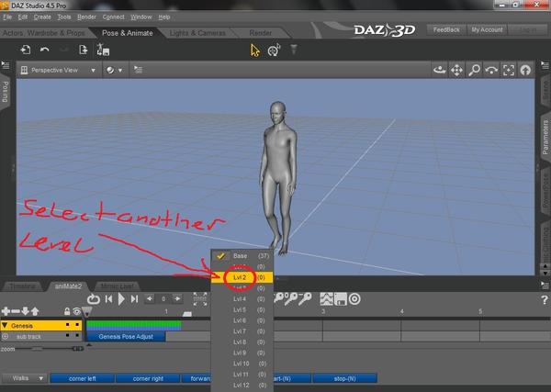Screen dimensions: 551x392
Task: Click the import file icon
Action: tap(26, 50)
